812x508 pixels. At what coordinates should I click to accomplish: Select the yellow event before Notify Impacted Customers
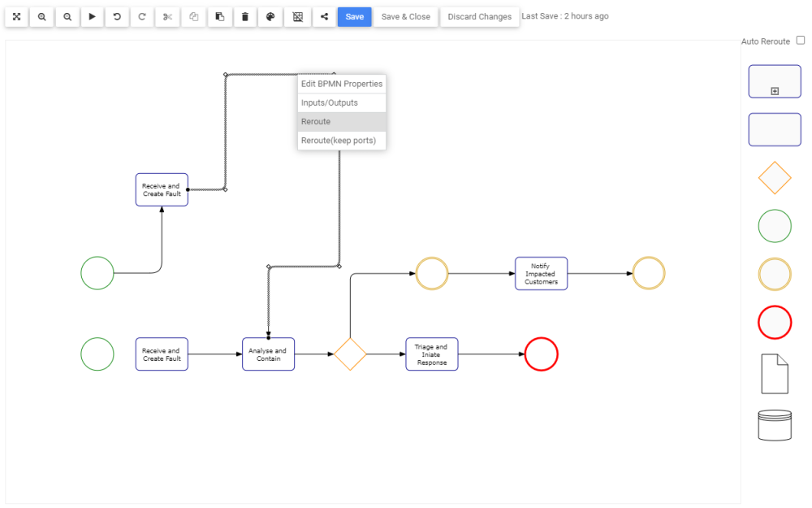(432, 273)
